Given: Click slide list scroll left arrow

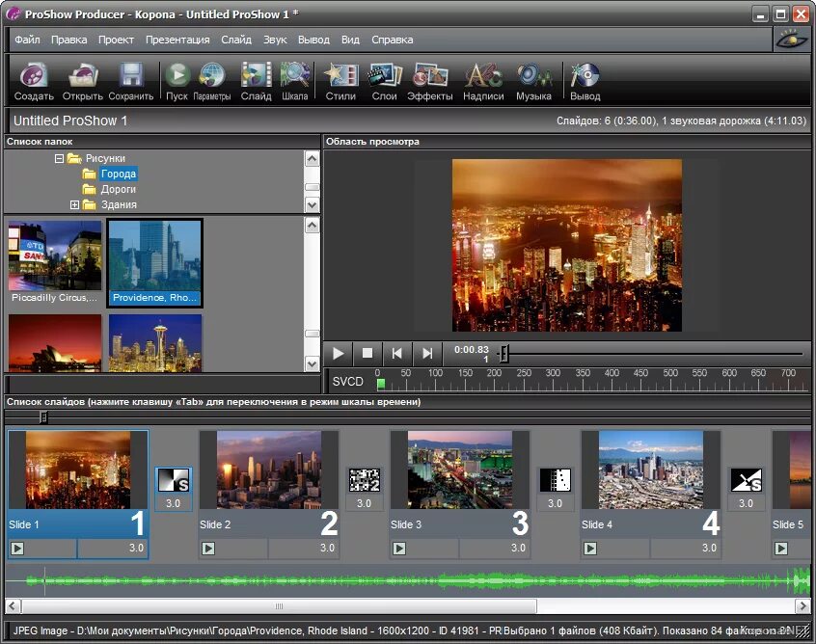Looking at the screenshot, I should tap(13, 606).
